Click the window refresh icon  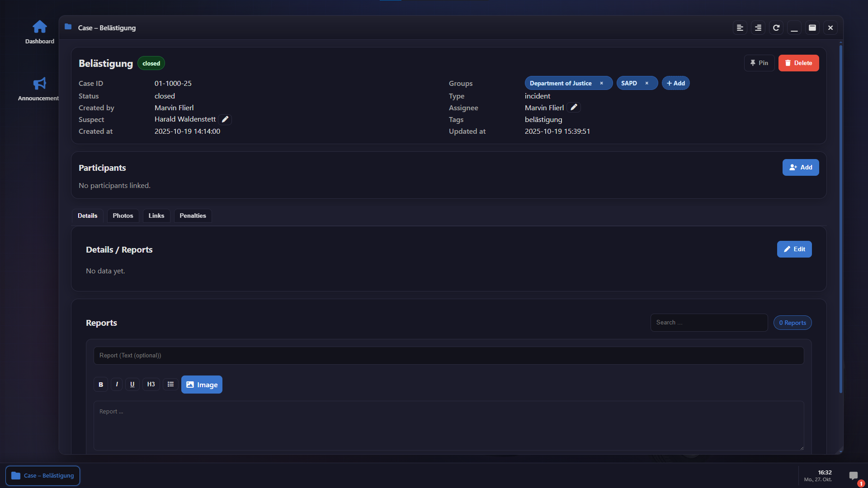point(776,28)
